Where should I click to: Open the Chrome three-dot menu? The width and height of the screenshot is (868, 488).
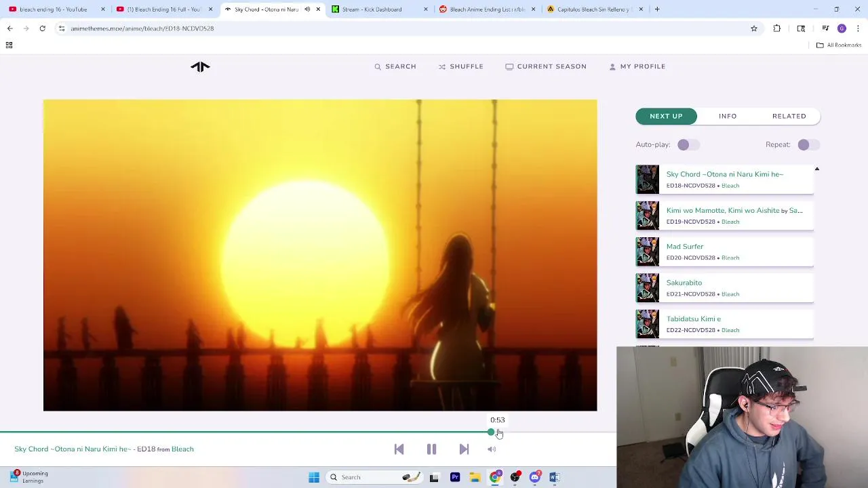point(858,28)
